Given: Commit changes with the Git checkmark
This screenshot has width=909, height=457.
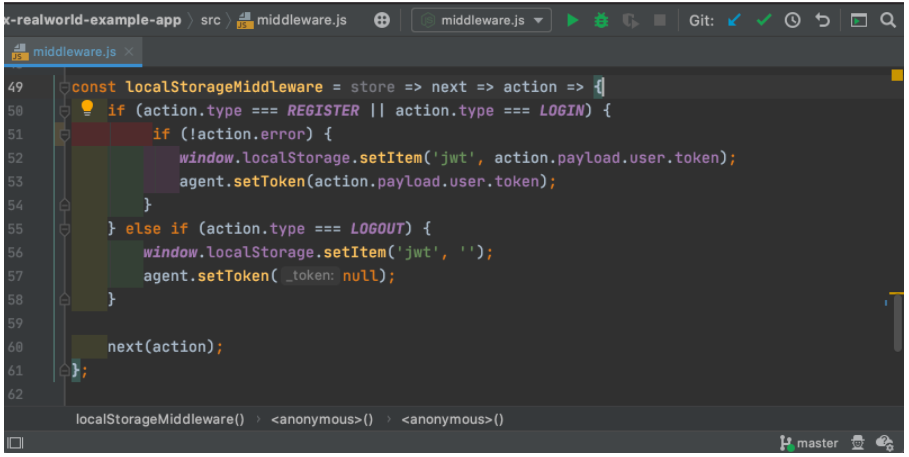Looking at the screenshot, I should coord(764,20).
